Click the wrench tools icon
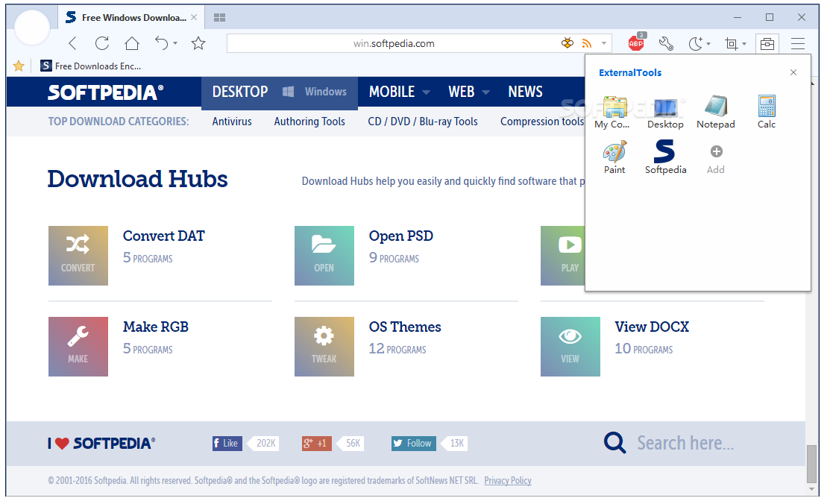The width and height of the screenshot is (830, 504). (666, 43)
